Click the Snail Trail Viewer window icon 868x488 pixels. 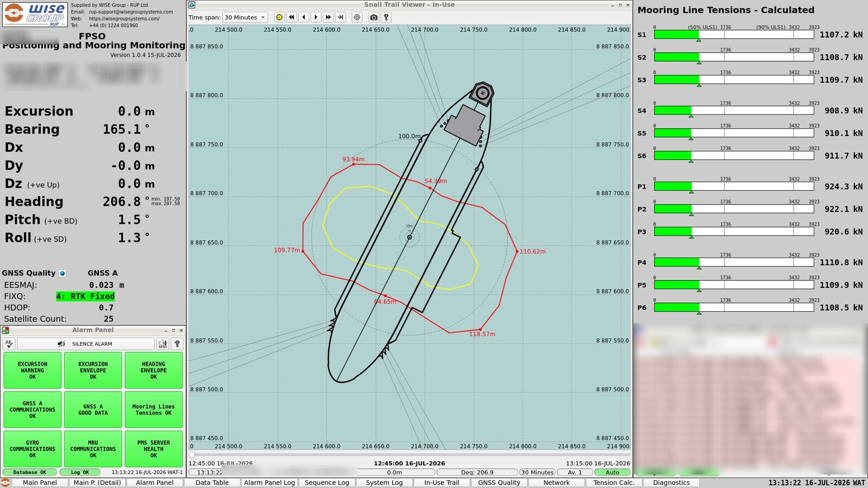(192, 5)
